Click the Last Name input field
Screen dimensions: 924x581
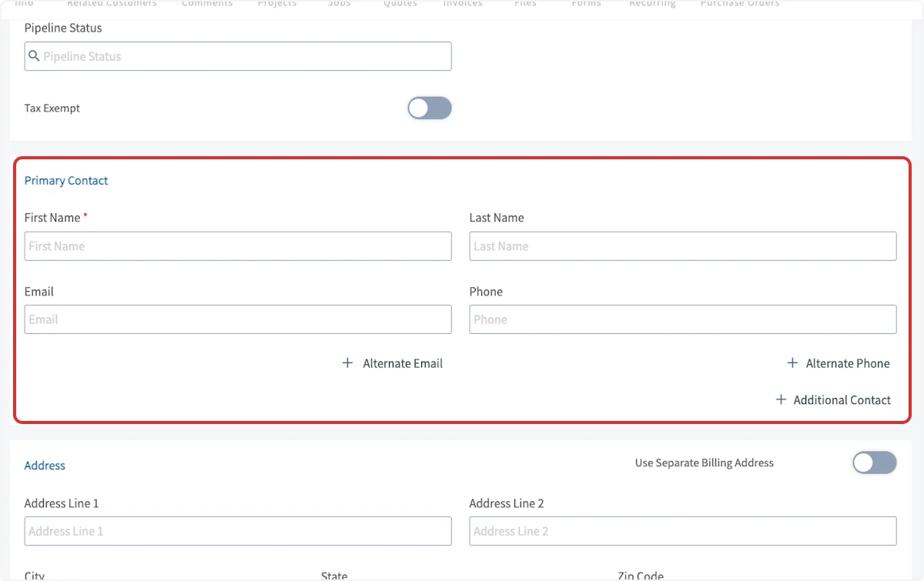click(x=683, y=246)
